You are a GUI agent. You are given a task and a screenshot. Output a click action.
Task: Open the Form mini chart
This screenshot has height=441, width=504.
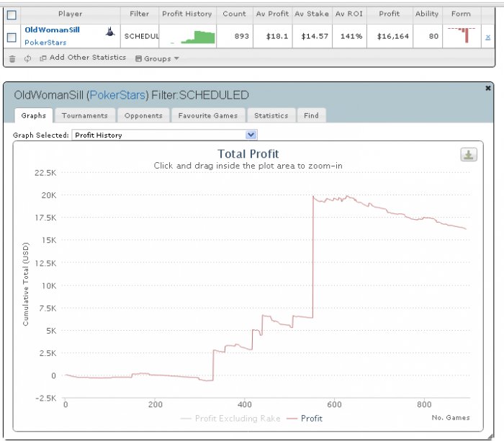click(x=462, y=35)
